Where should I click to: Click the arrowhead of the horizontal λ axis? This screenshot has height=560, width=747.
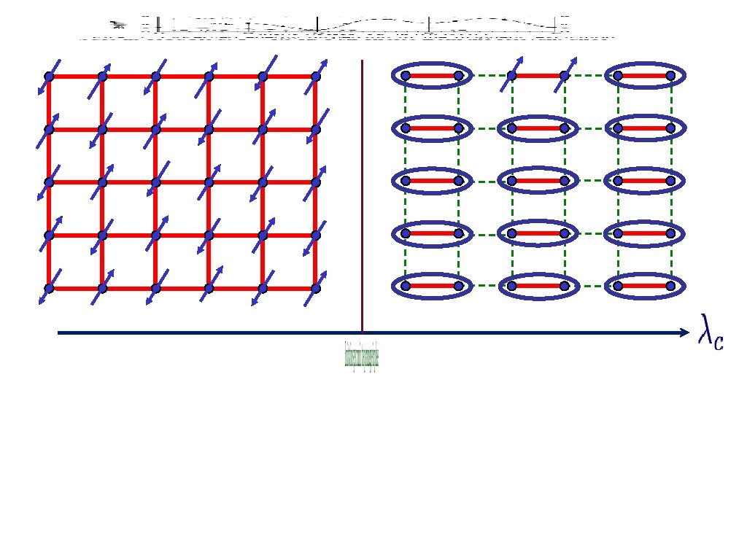(684, 332)
